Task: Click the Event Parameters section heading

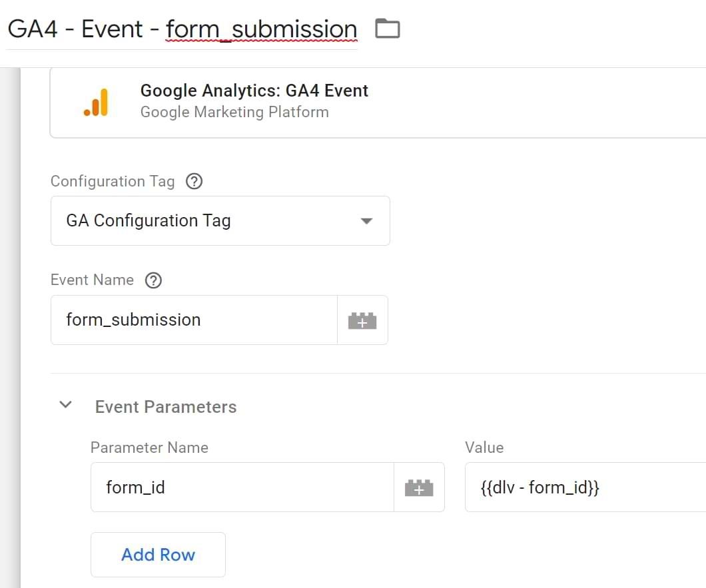Action: pos(166,407)
